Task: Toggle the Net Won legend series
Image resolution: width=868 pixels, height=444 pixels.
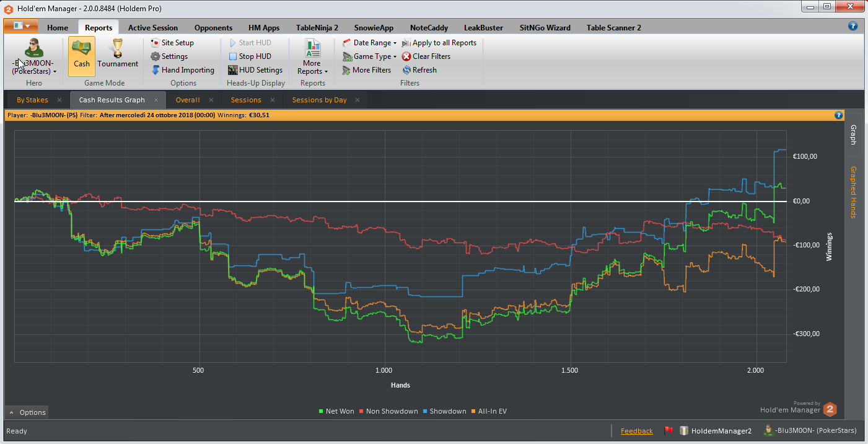Action: 336,411
